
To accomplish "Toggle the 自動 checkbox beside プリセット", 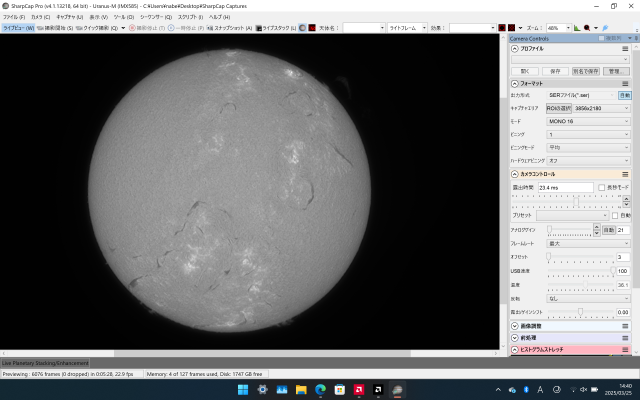I will (616, 215).
